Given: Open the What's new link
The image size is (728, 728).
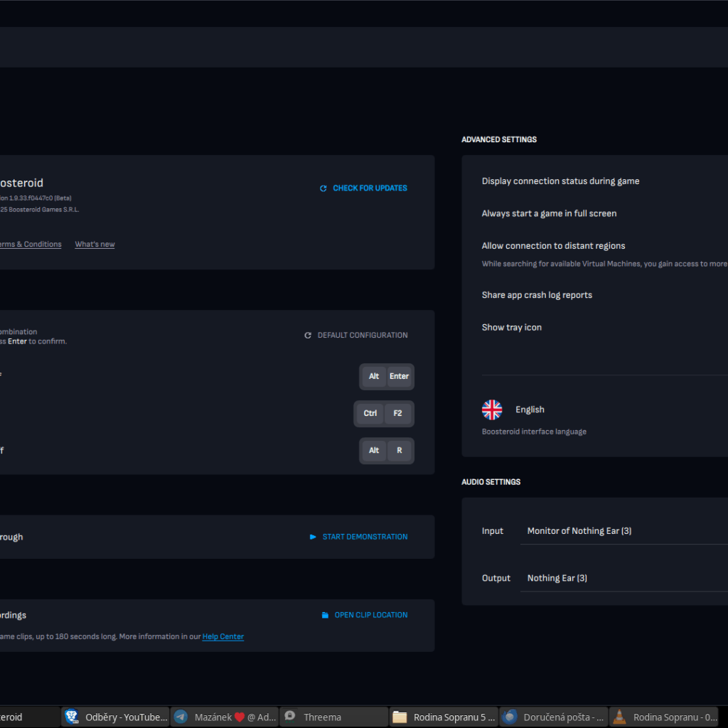Looking at the screenshot, I should pyautogui.click(x=95, y=245).
